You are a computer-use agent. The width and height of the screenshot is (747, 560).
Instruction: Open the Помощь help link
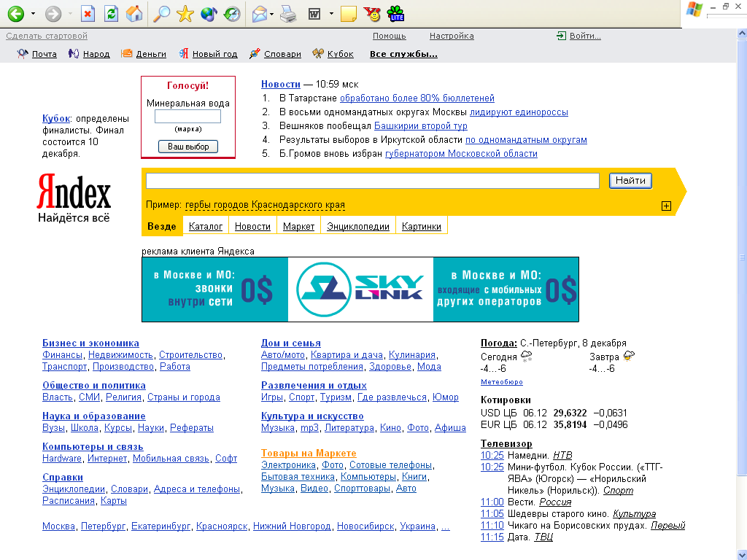click(x=390, y=36)
